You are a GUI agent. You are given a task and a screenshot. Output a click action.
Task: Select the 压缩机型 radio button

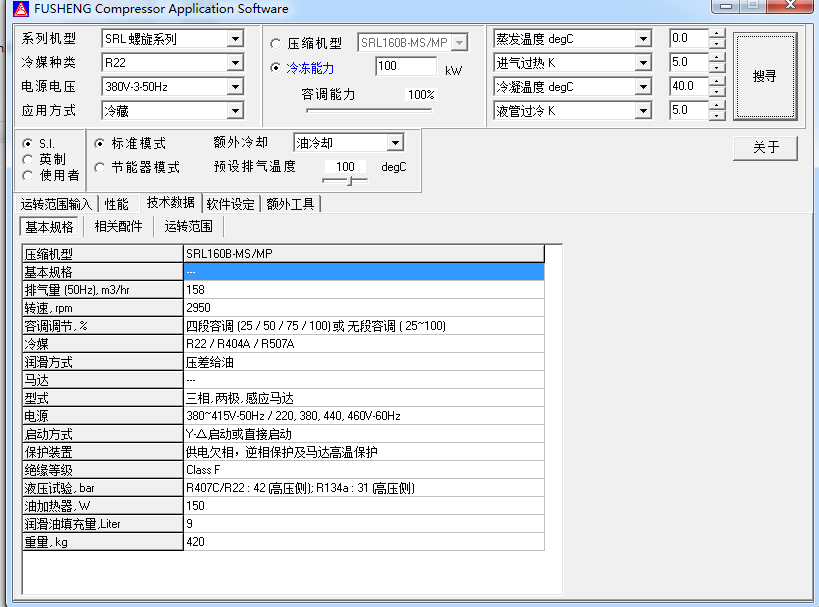276,43
